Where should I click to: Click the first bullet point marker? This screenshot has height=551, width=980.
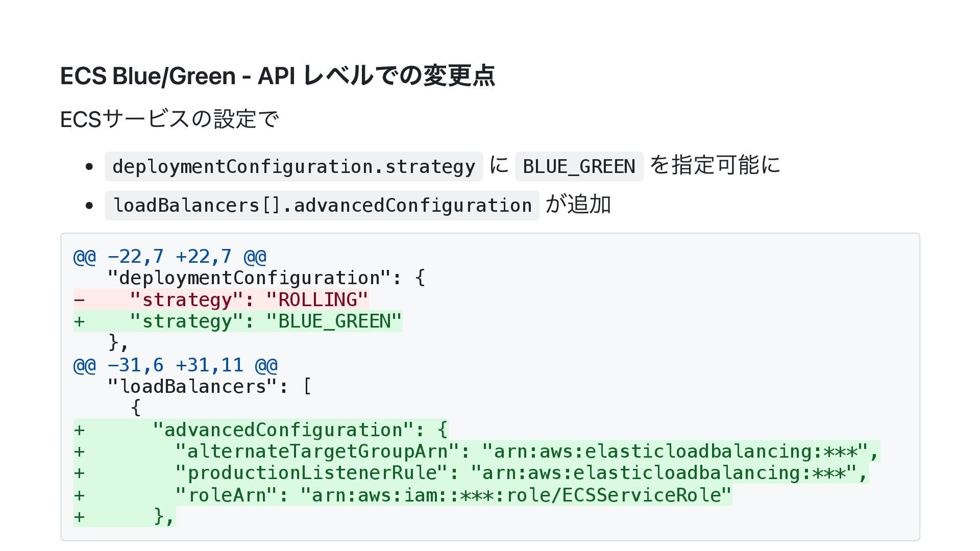point(89,166)
